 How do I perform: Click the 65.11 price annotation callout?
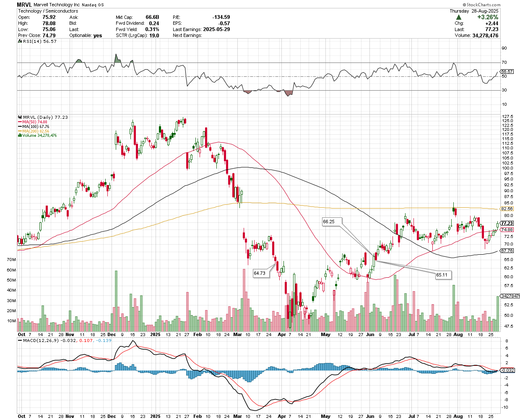tap(444, 275)
